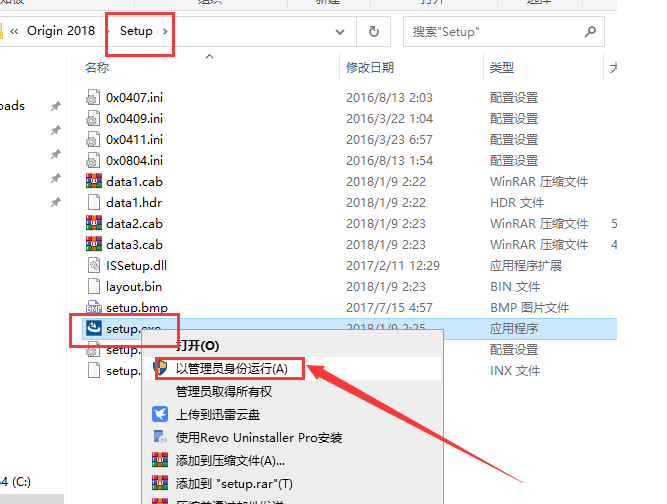Select 添加到压缩文件(A)... menu option
This screenshot has width=667, height=504.
231,461
